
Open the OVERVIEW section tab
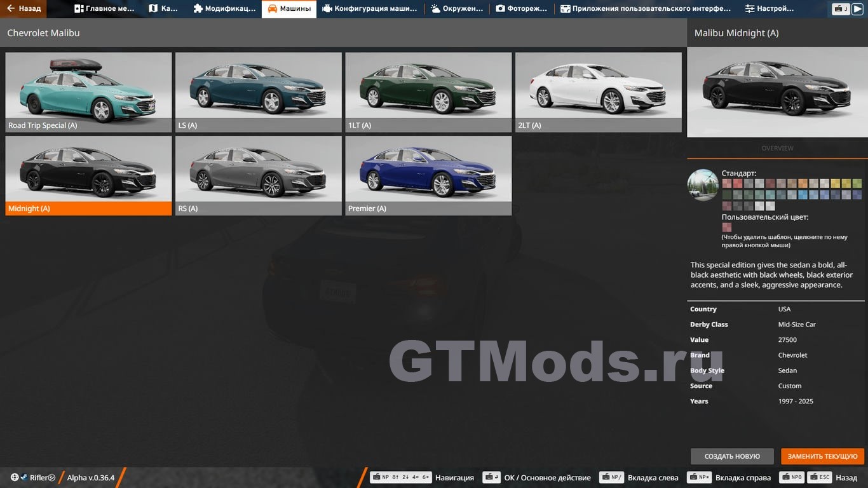click(777, 148)
